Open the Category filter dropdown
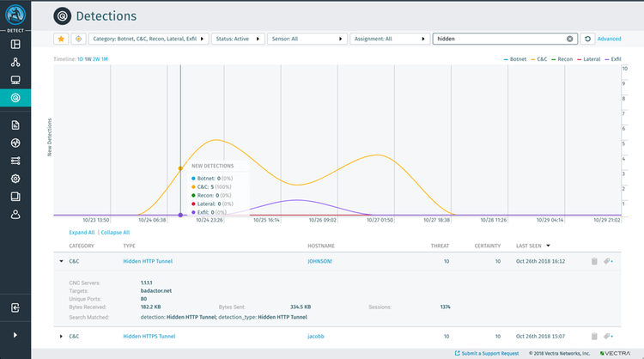Viewport: 644px width, 359px height. click(x=149, y=39)
